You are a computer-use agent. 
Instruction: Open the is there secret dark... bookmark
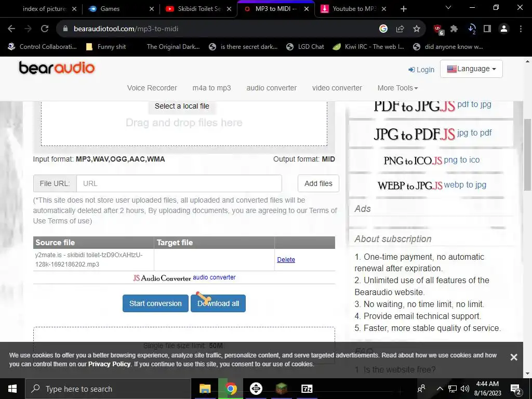[x=243, y=47]
